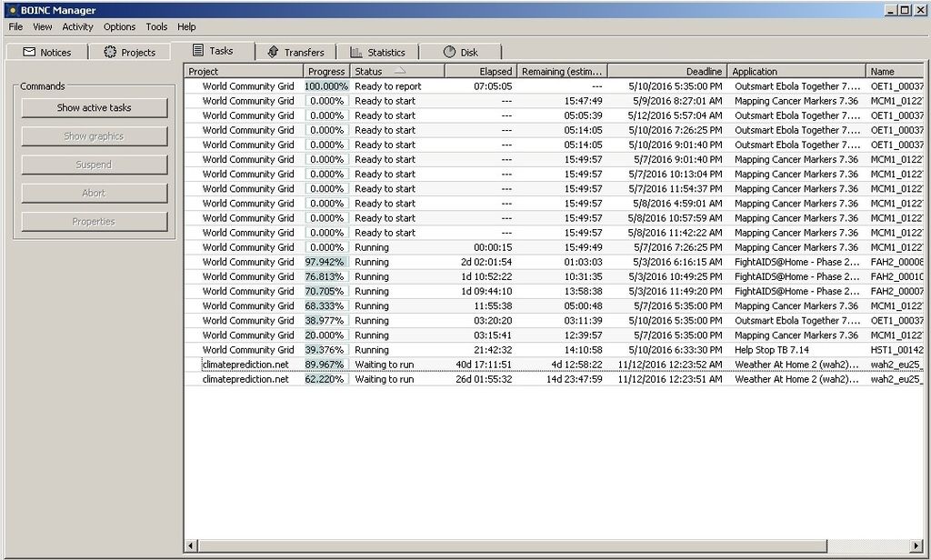Sort by the Progress column header
931x560 pixels.
coord(325,71)
